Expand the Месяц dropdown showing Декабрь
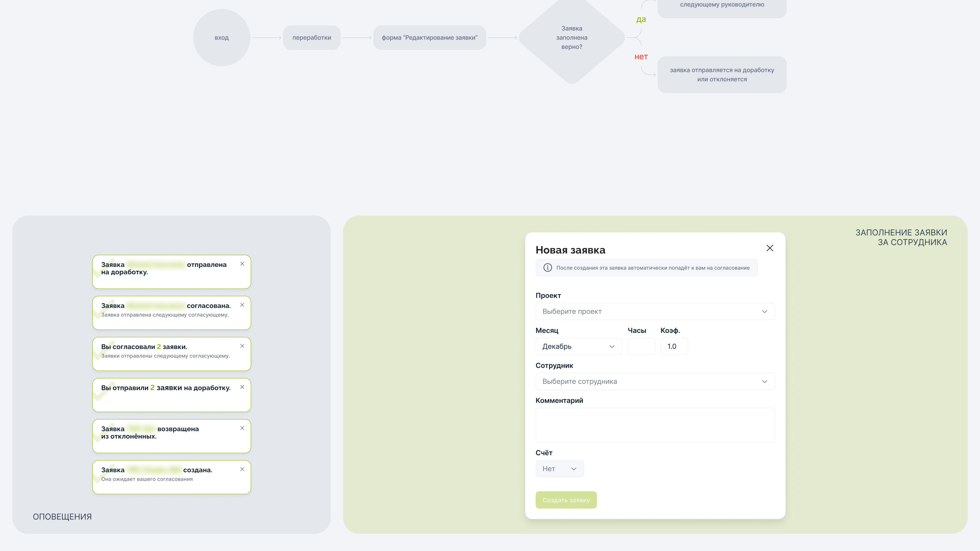The image size is (980, 551). pos(578,347)
